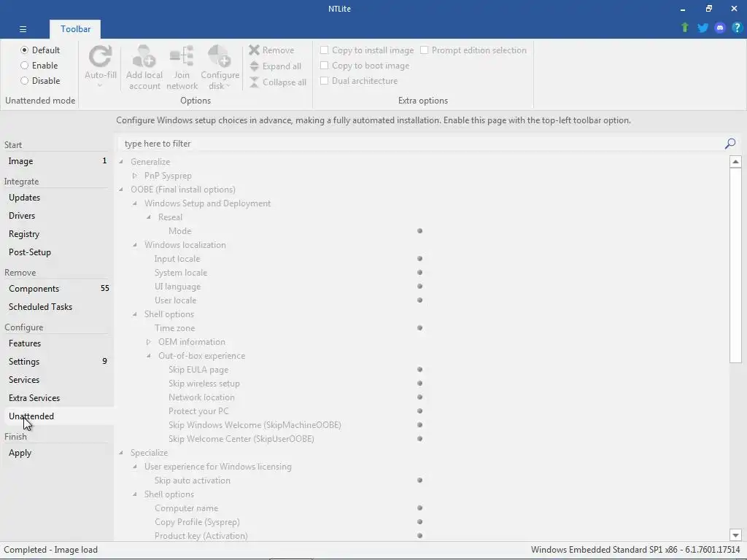The width and height of the screenshot is (747, 560).
Task: Open the Drivers page
Action: click(x=57, y=215)
